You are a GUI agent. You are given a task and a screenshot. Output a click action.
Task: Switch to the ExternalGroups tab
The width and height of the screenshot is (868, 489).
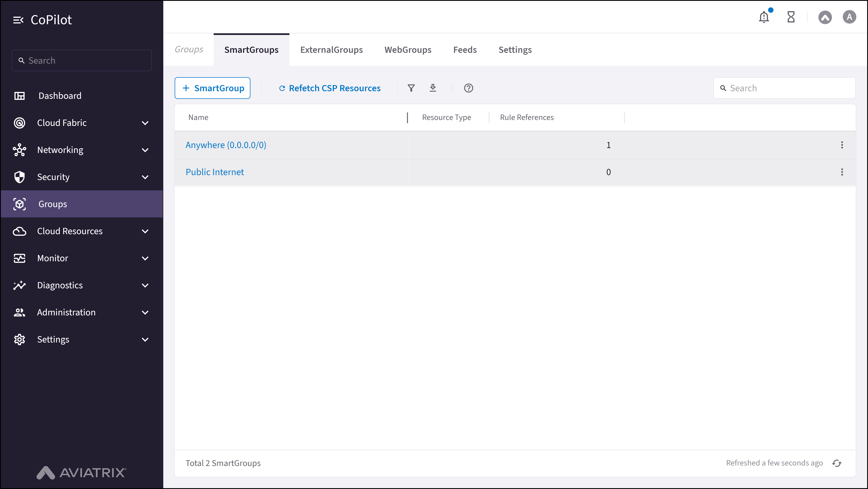331,50
